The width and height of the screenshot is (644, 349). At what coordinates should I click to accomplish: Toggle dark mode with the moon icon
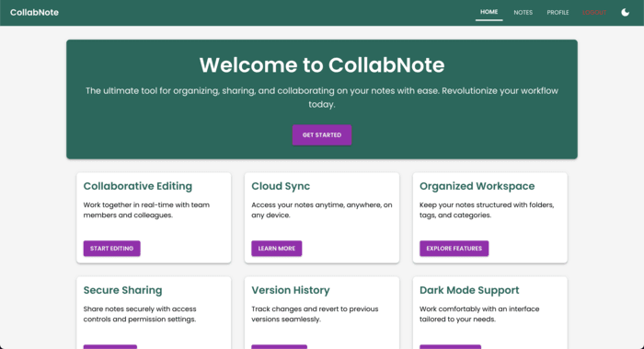625,12
